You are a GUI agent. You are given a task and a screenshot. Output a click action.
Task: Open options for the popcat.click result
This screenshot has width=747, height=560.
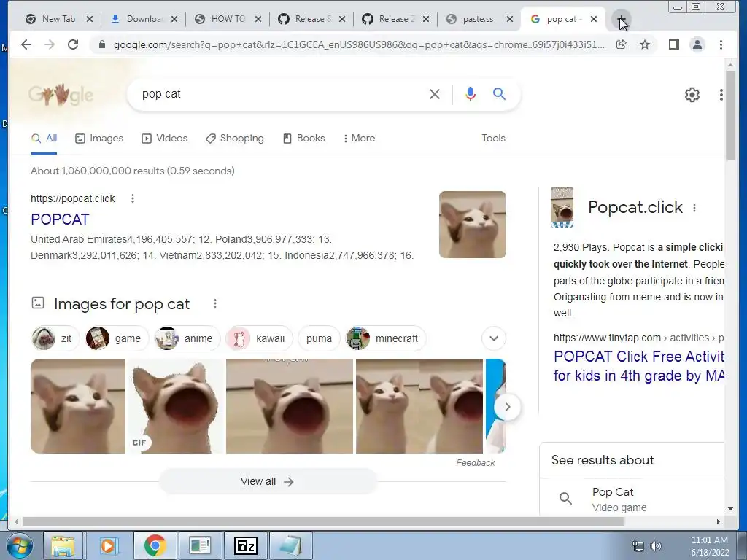(x=133, y=198)
